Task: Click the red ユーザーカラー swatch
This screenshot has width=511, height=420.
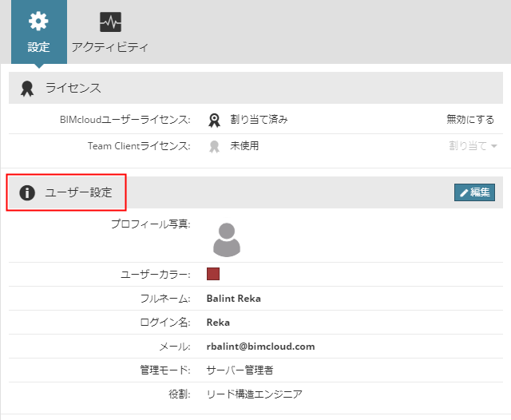Action: pos(213,274)
